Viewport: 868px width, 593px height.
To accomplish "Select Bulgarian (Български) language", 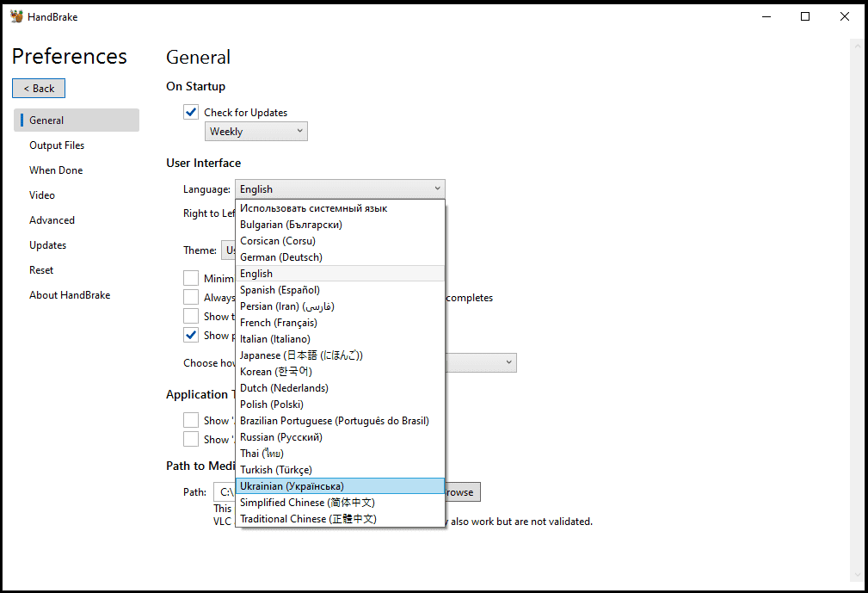I will (x=340, y=225).
